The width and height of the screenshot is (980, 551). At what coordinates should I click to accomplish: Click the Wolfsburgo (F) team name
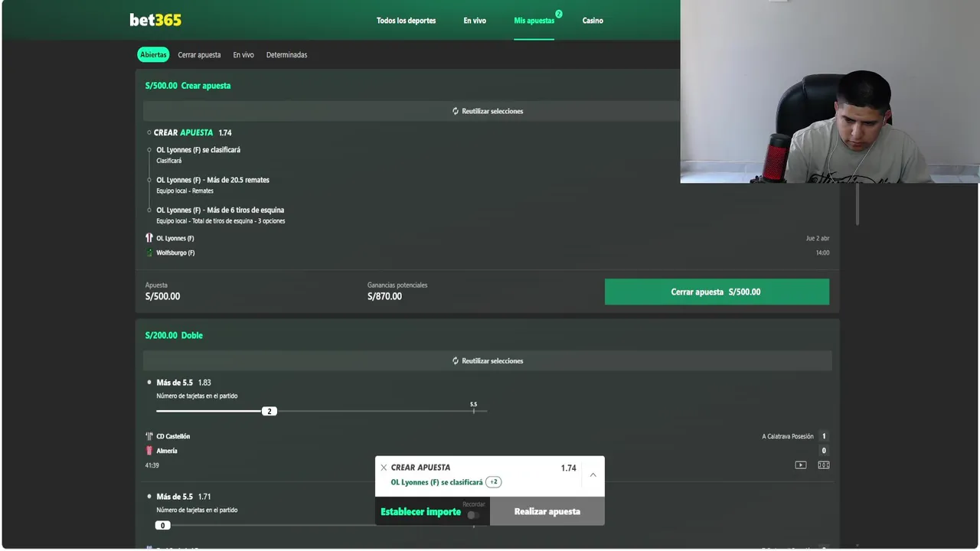175,253
